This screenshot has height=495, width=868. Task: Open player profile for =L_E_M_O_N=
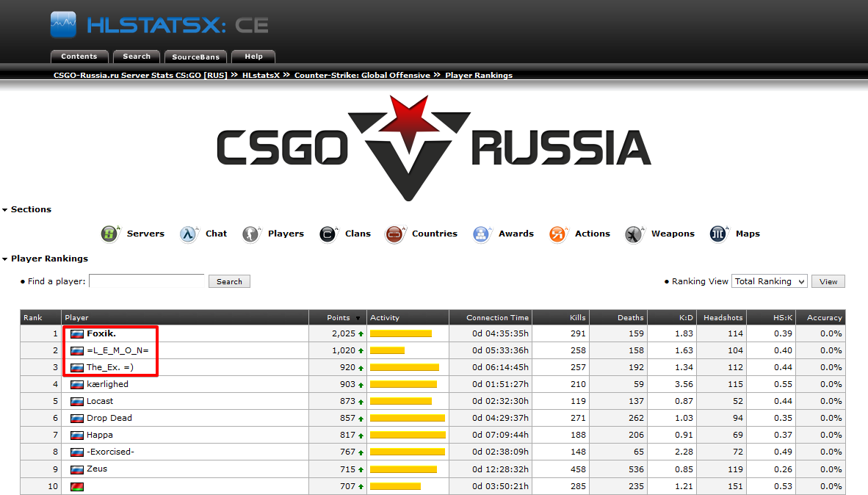117,350
